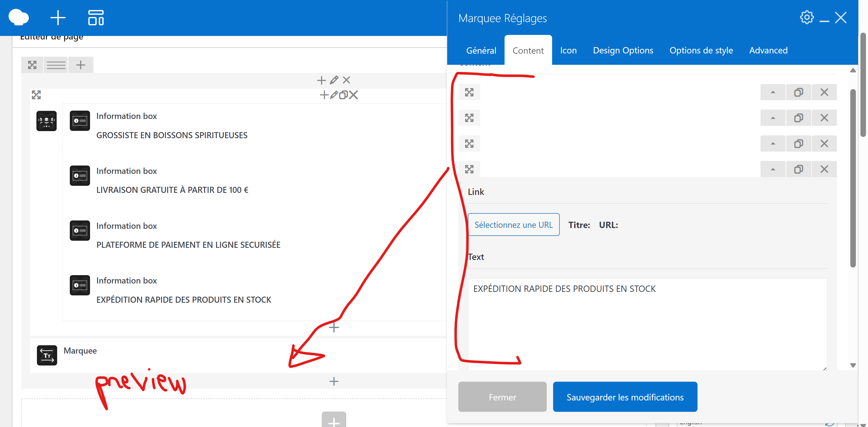Click the text PLATEFORME DE PAIEMENT EN LIGNE SECURISÉE
The image size is (868, 427).
point(188,245)
